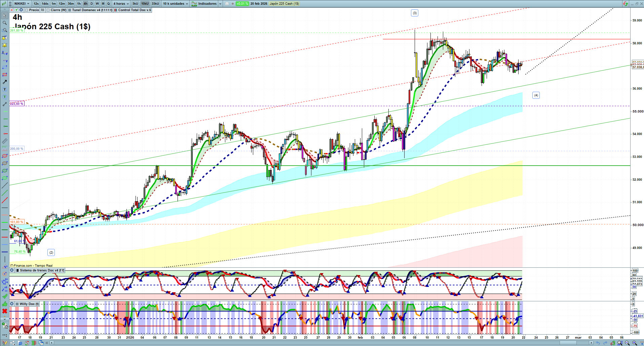
Task: Click the red X delete icon in left toolbar
Action: [x=5, y=311]
